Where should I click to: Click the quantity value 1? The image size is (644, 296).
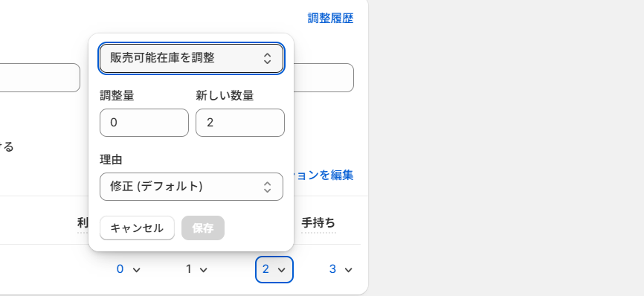click(x=189, y=269)
